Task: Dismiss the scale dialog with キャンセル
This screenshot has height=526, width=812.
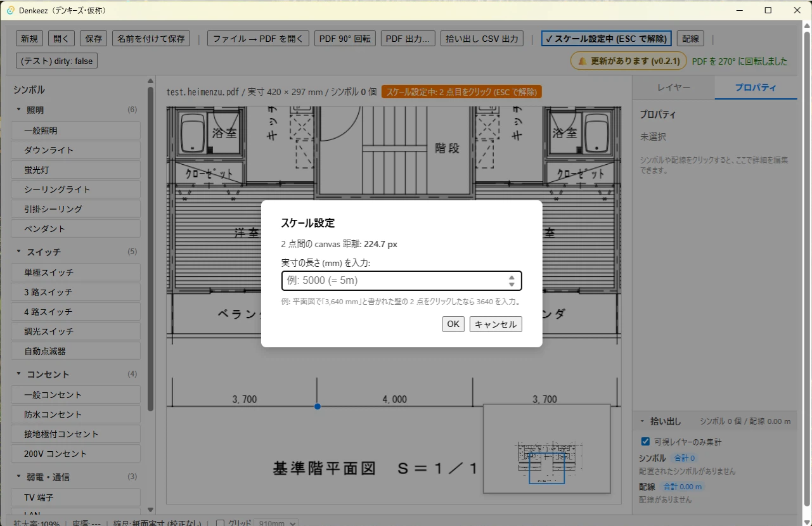Action: click(x=496, y=324)
